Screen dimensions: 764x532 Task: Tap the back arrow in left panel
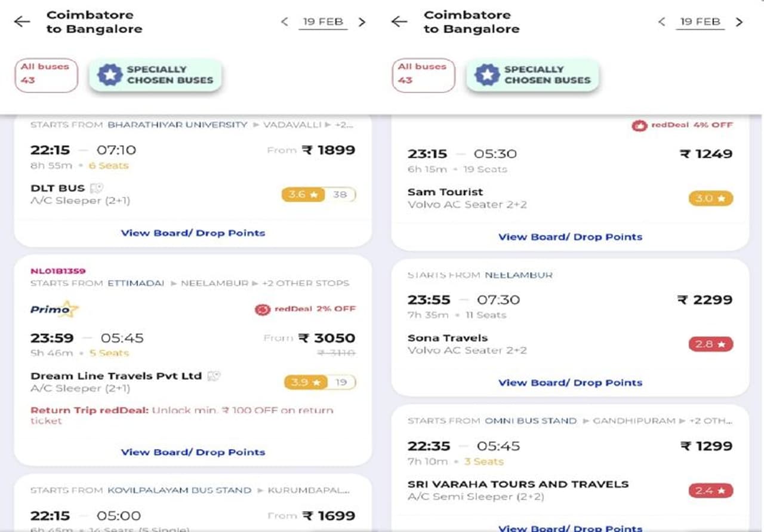[x=22, y=22]
